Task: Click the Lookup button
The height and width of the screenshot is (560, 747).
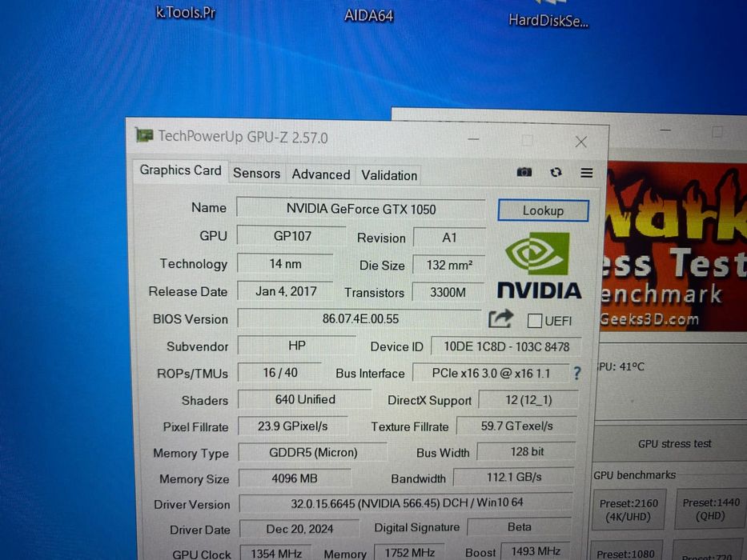Action: click(543, 210)
